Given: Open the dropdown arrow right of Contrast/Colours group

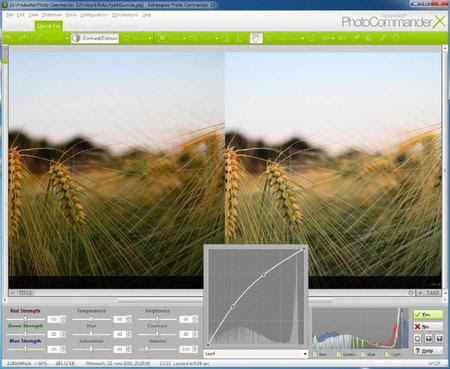Looking at the screenshot, I should [x=149, y=39].
